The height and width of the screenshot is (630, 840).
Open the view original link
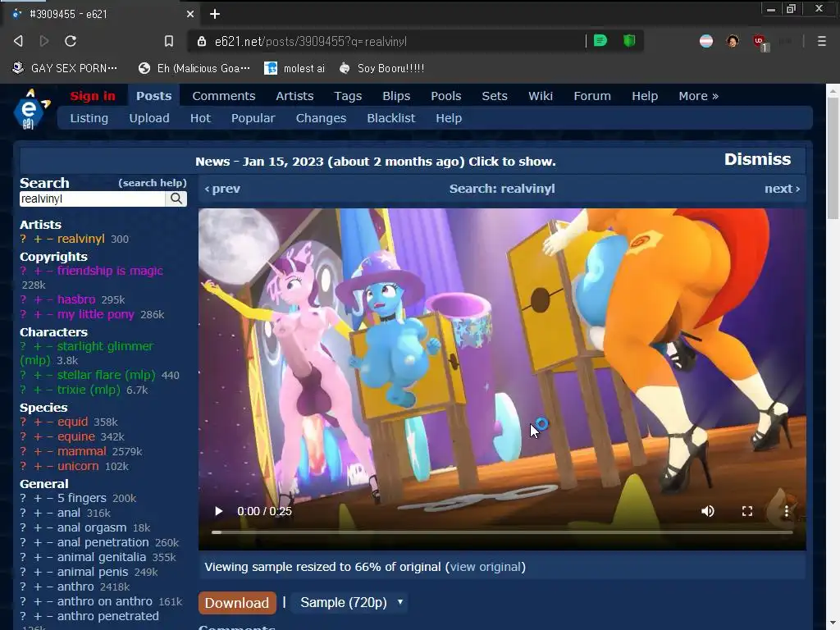tap(486, 567)
